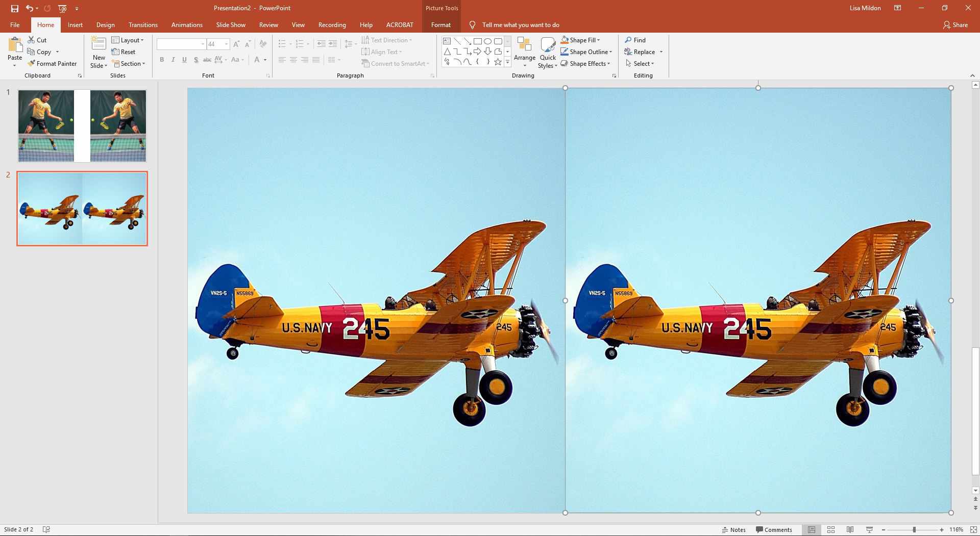The width and height of the screenshot is (980, 536).
Task: Select slide 1 thumbnail with tennis player
Action: [x=82, y=126]
